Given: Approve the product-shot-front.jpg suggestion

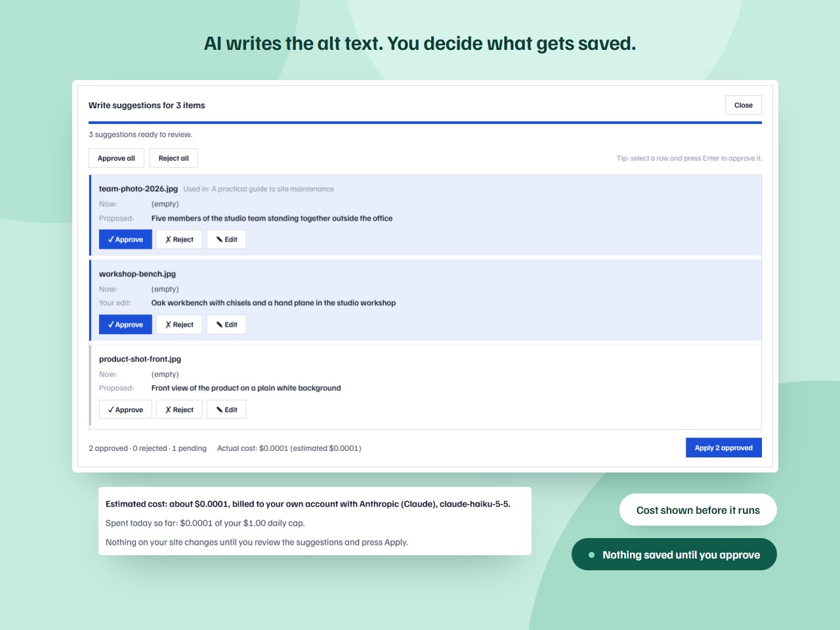Looking at the screenshot, I should (125, 409).
